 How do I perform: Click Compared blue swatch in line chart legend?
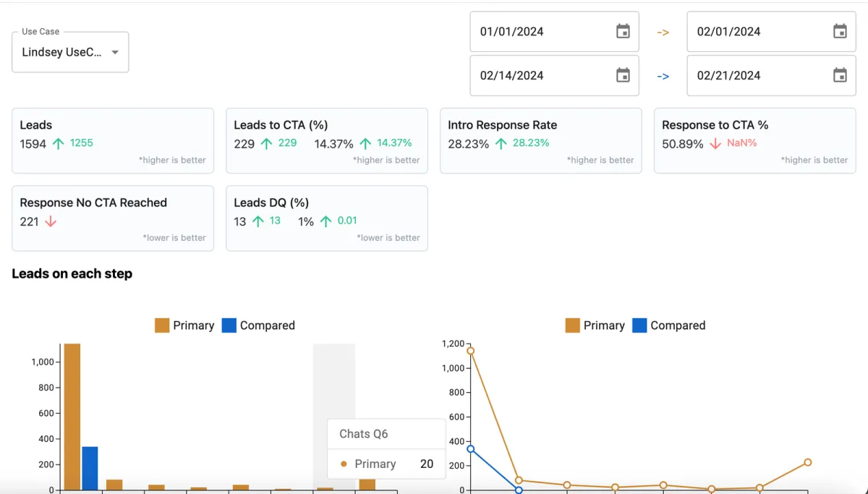[639, 325]
